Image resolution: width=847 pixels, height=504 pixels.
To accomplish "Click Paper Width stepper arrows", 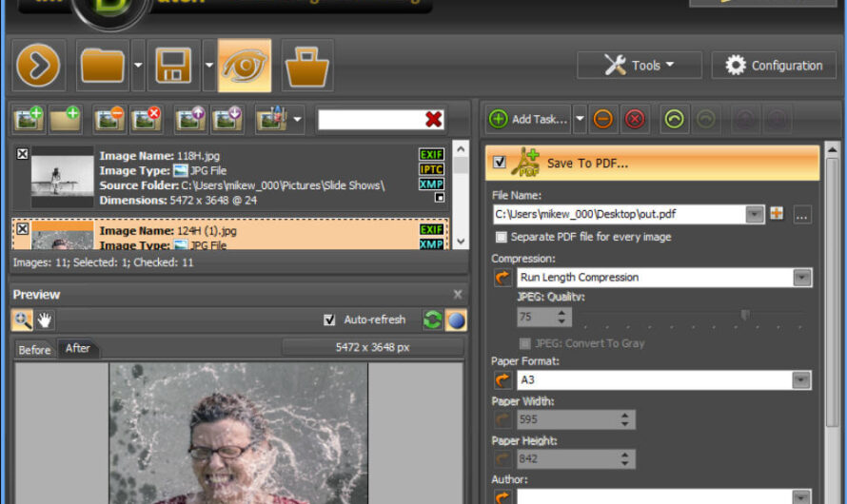I will [625, 419].
